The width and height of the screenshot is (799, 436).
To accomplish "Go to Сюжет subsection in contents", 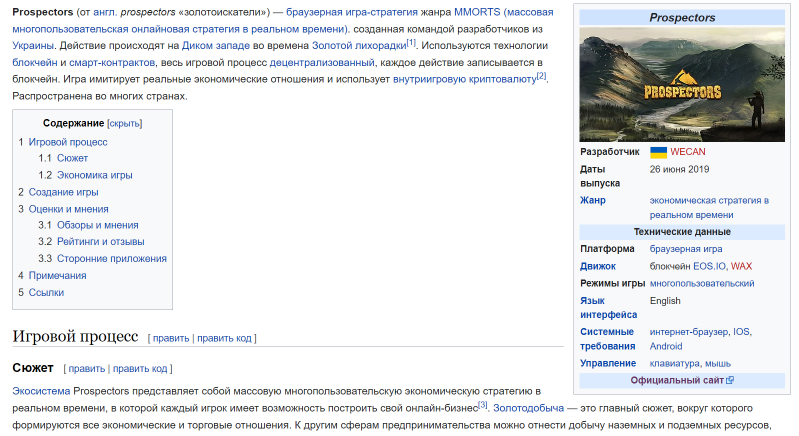I will click(x=72, y=158).
